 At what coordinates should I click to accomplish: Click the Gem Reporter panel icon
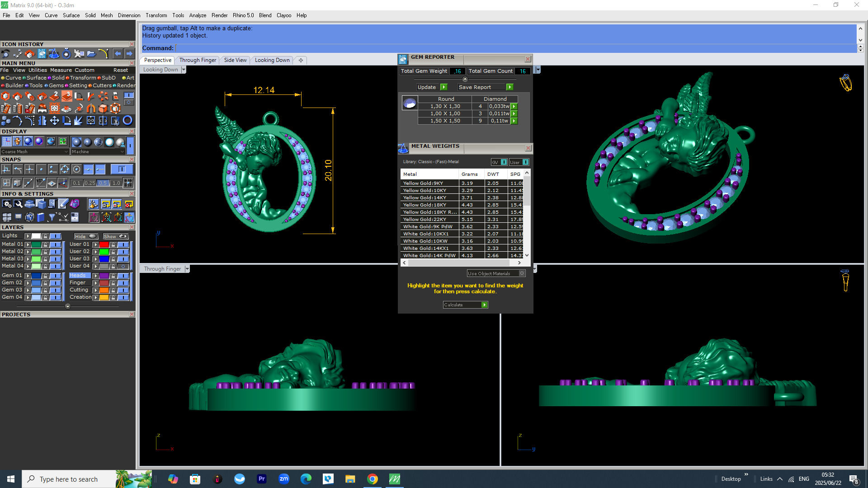click(403, 60)
